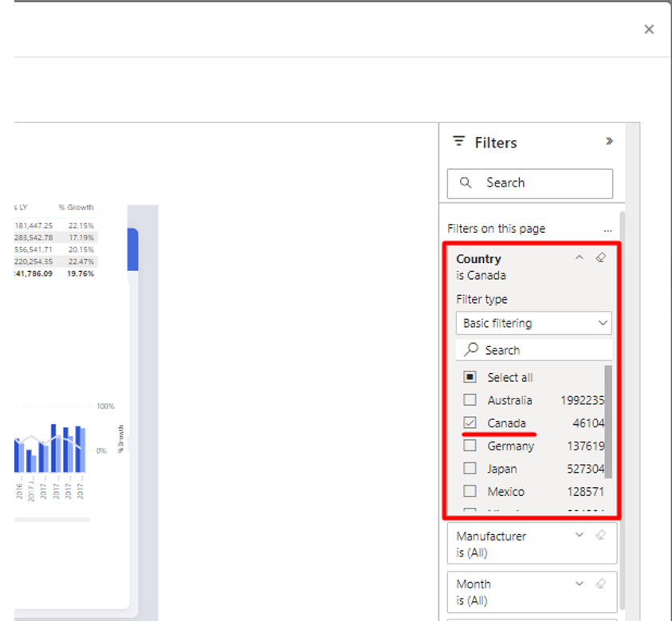
Task: Clear the Month filter with eraser icon
Action: [x=601, y=584]
